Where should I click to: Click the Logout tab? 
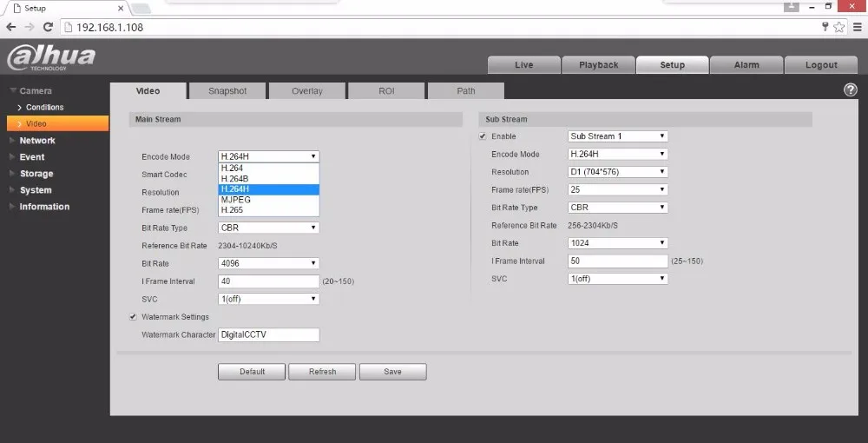click(x=821, y=65)
